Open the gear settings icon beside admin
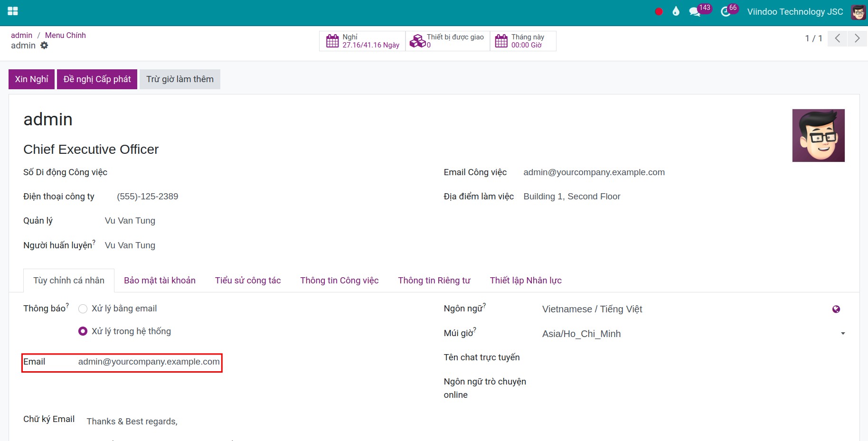Viewport: 868px width, 441px height. tap(44, 46)
